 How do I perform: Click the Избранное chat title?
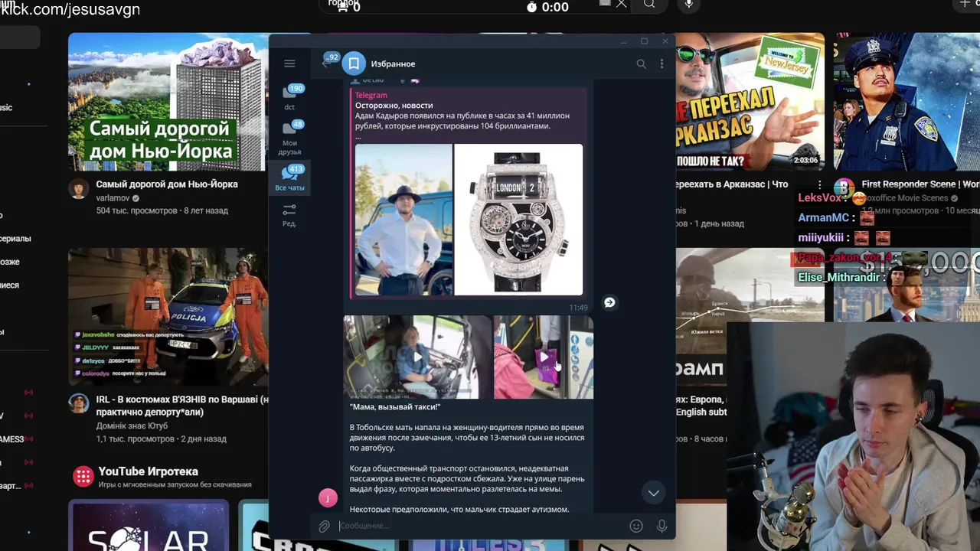click(393, 64)
